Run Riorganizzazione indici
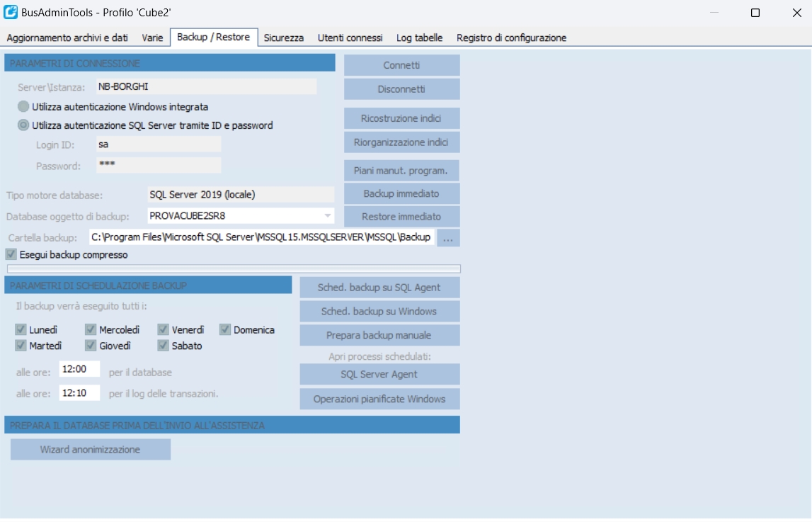Screen dimensions: 812x522 click(402, 142)
